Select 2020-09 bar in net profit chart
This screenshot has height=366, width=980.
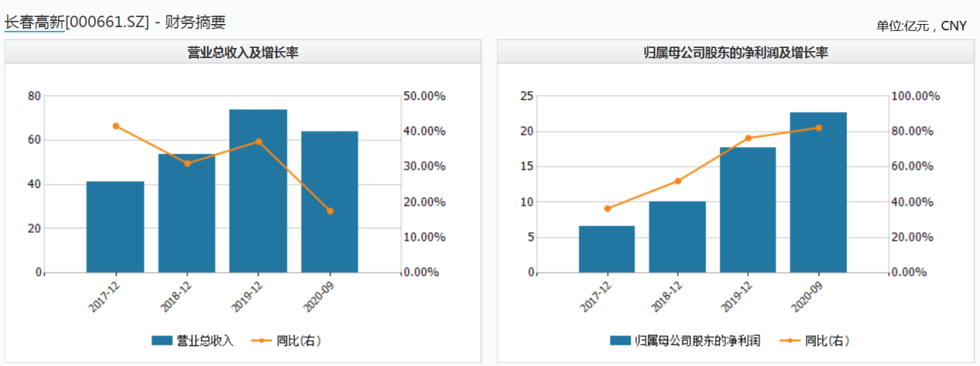coord(818,193)
